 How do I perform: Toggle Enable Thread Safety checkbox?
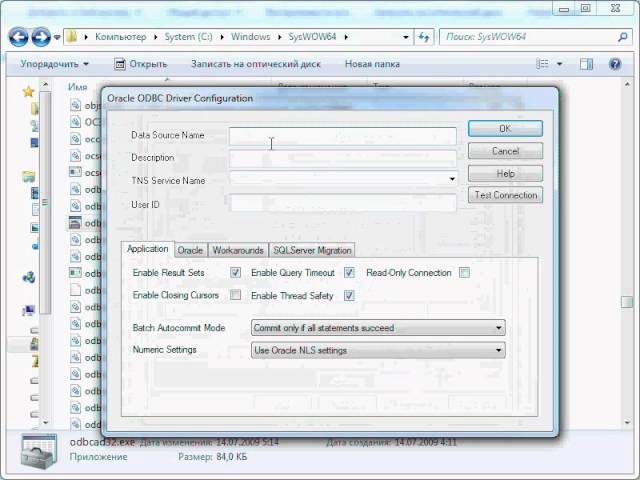349,295
